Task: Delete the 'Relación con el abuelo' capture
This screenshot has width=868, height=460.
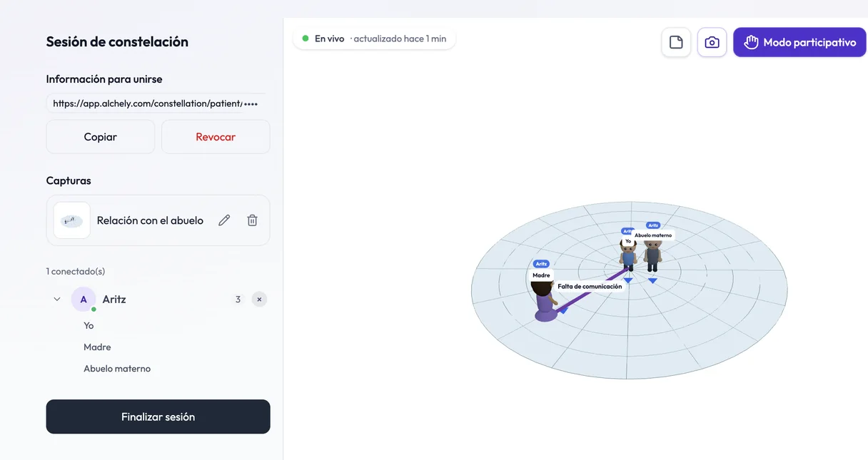Action: point(252,220)
